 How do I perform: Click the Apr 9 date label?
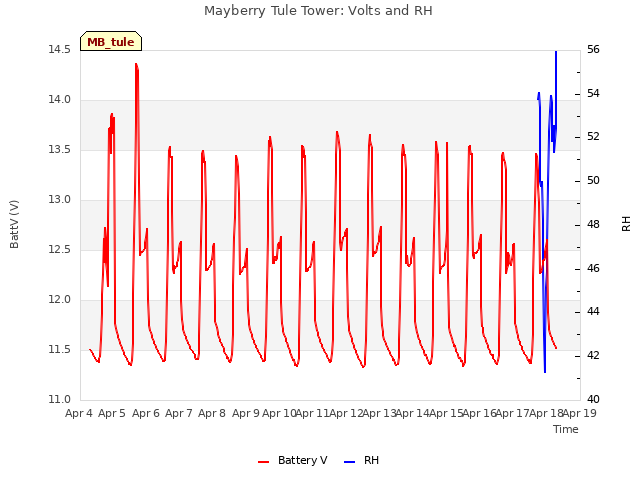click(246, 413)
